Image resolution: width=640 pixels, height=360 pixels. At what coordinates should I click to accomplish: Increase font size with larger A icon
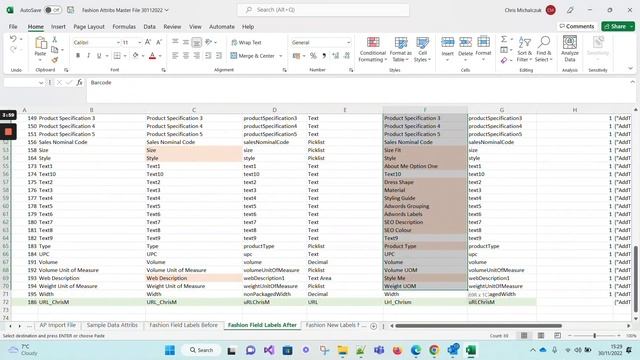click(148, 42)
